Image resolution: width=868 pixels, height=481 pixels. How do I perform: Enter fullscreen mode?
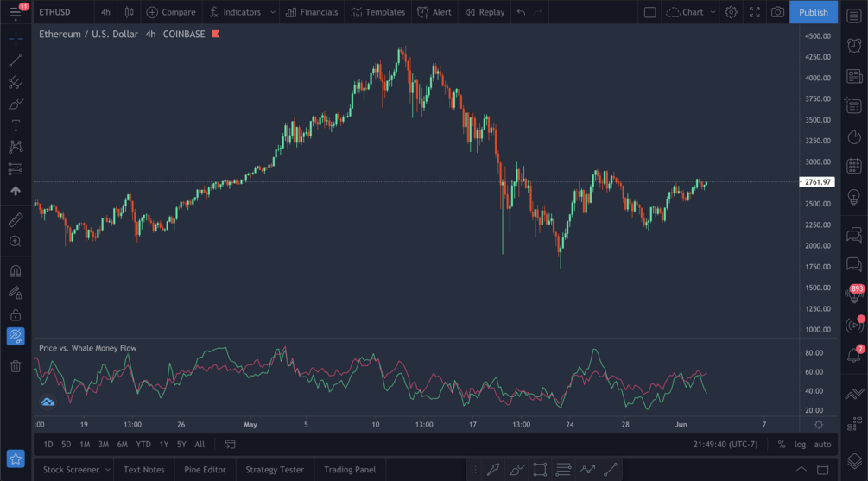click(x=754, y=12)
